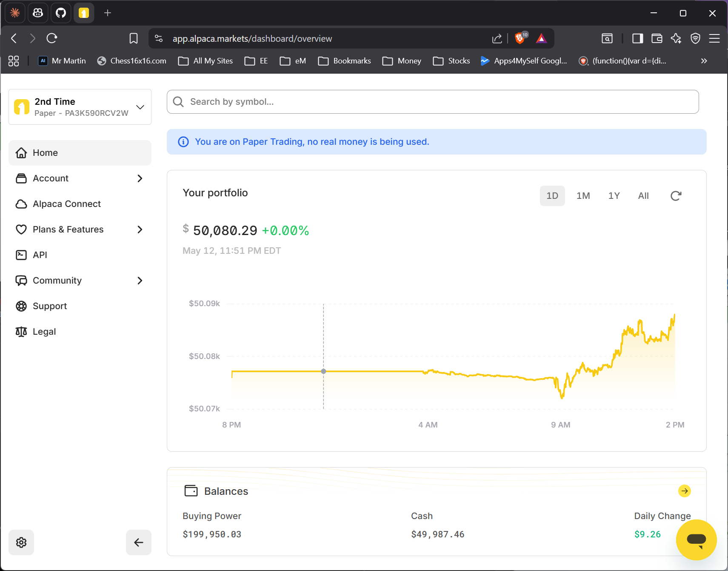Click the address bar URL

tap(252, 39)
